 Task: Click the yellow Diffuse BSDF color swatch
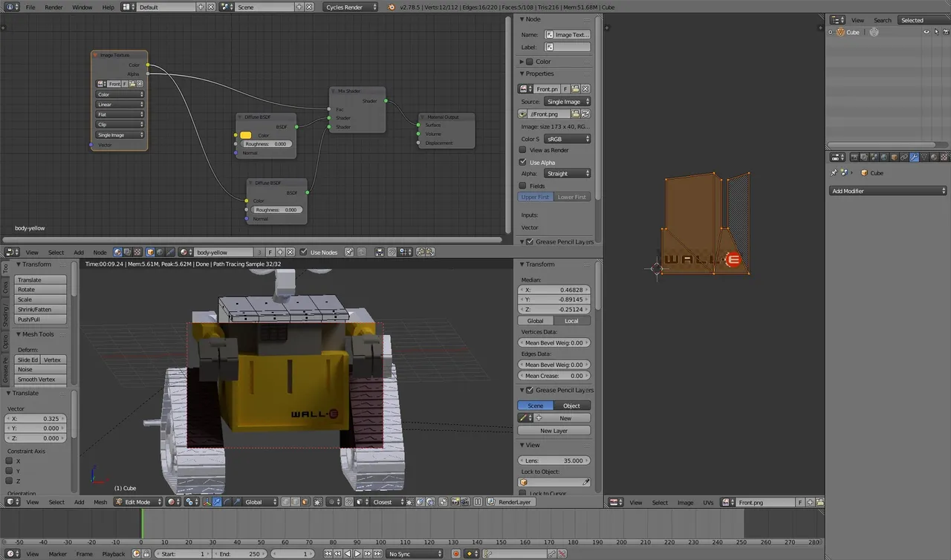[x=245, y=135]
